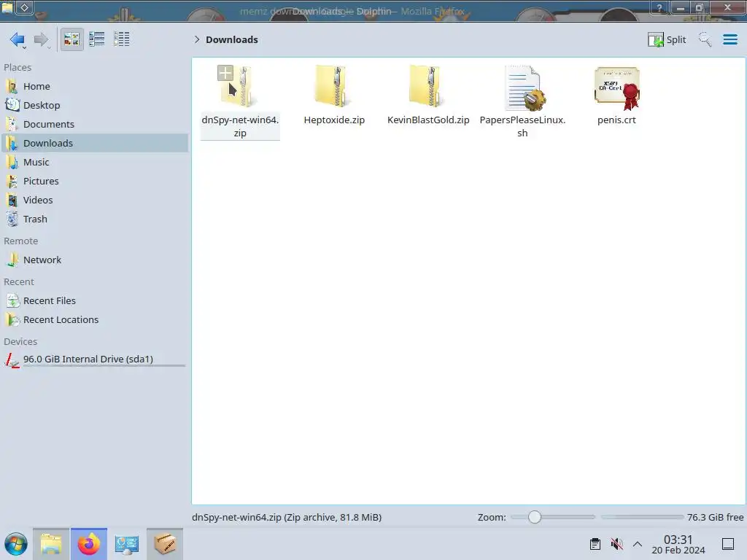
Task: Select Downloads in Places panel
Action: pos(94,144)
